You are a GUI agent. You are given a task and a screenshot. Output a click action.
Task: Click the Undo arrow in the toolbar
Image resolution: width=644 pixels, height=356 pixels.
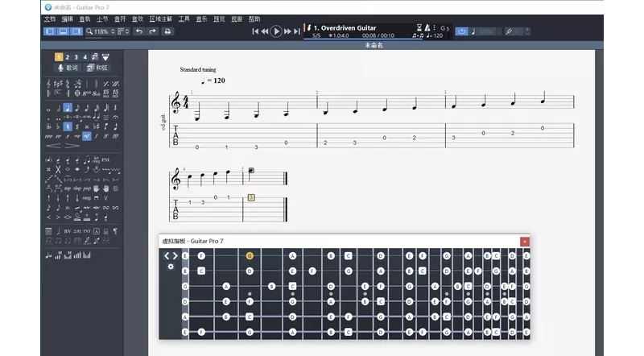(139, 31)
